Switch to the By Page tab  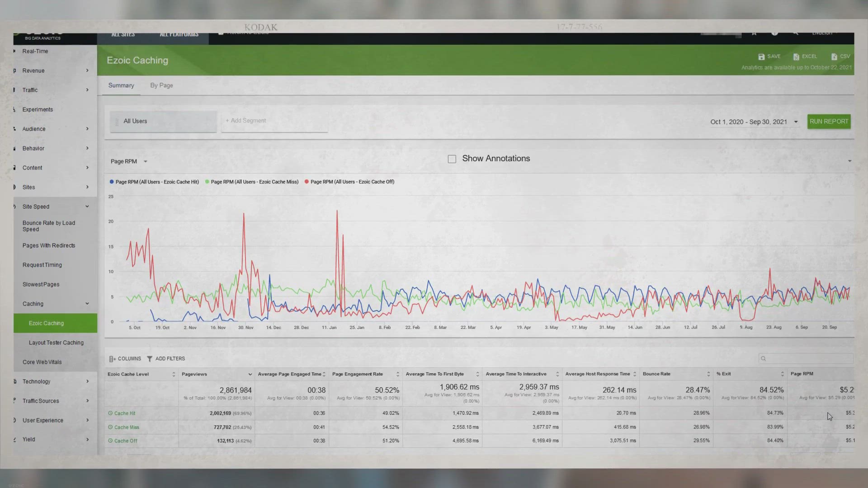(x=161, y=85)
